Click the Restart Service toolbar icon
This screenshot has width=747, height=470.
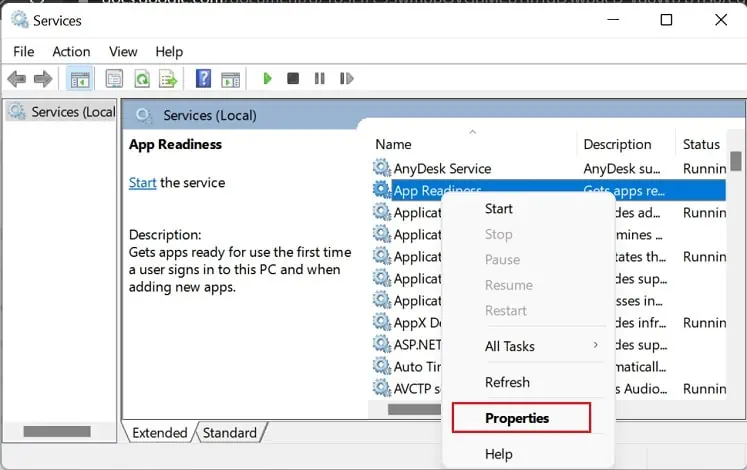(346, 78)
